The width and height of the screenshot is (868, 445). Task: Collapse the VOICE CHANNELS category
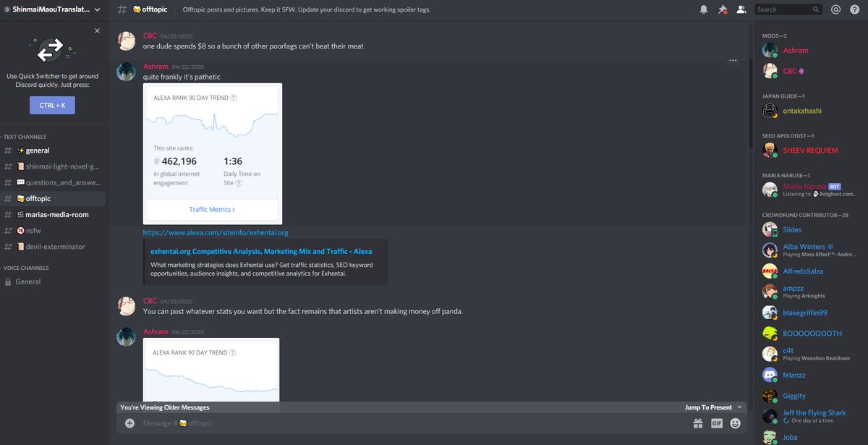(25, 268)
